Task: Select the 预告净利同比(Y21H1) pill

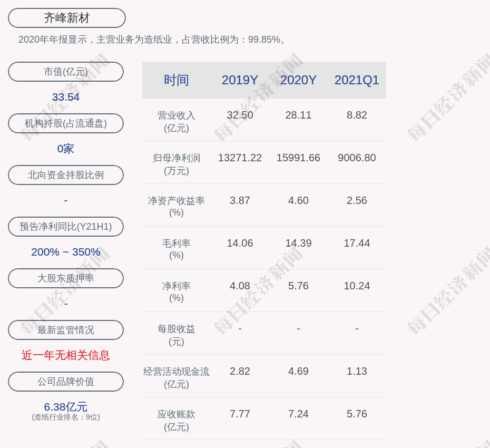Action: pos(66,227)
